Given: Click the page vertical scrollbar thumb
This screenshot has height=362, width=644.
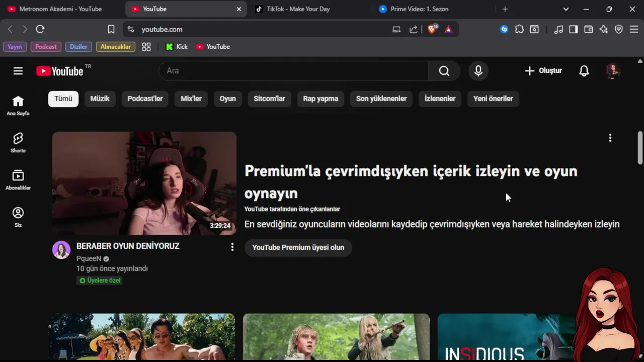Looking at the screenshot, I should (640, 147).
